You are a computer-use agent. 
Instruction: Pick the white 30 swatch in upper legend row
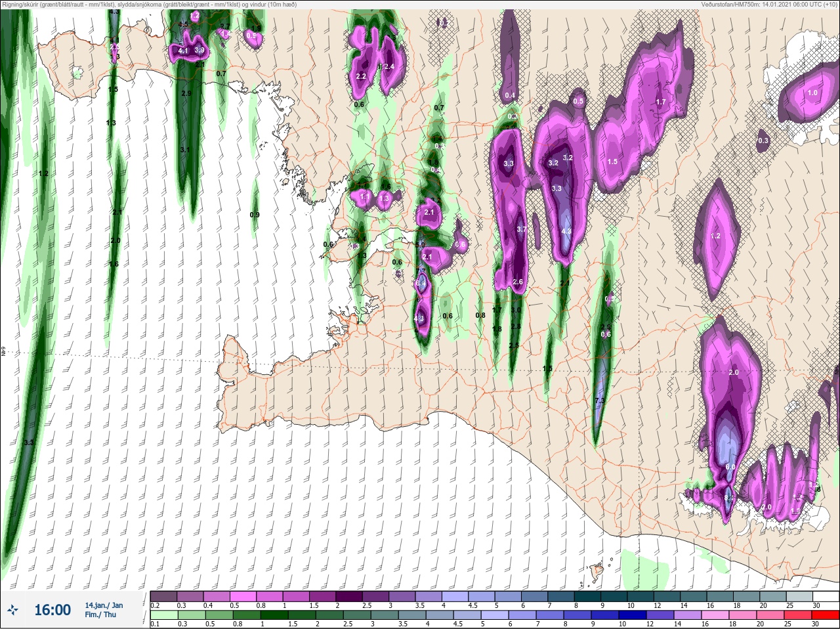coord(827,596)
